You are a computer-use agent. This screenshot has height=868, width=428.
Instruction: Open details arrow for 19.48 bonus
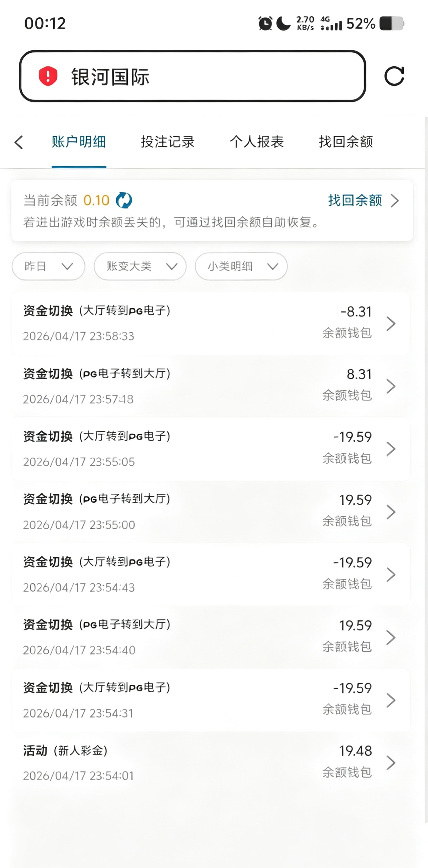391,763
